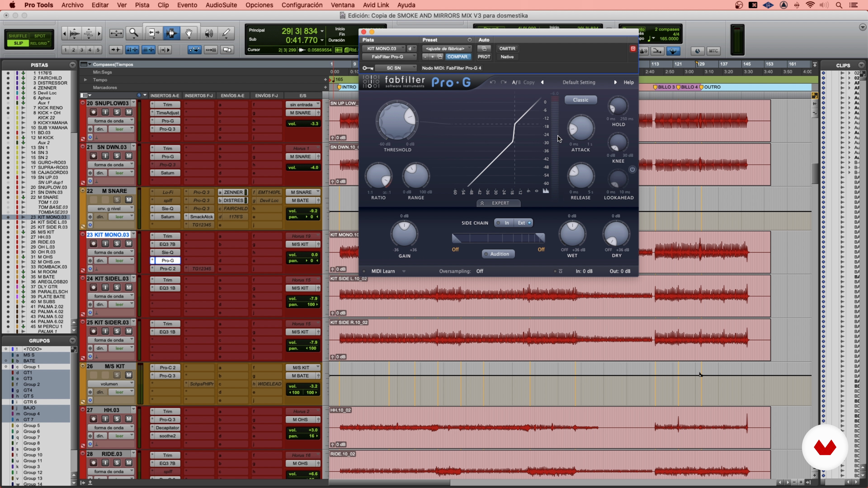Screen dimensions: 868x488
Task: Click the lookahead power icon
Action: point(632,169)
